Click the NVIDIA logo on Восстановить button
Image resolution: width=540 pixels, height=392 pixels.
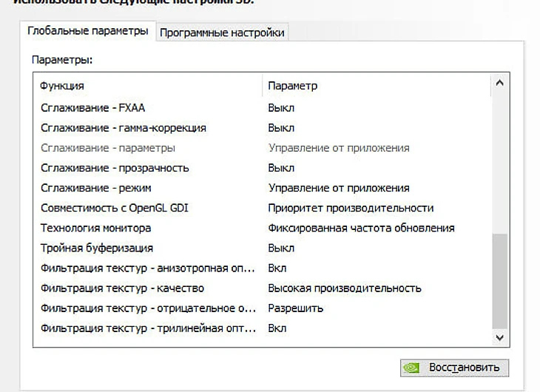point(414,368)
